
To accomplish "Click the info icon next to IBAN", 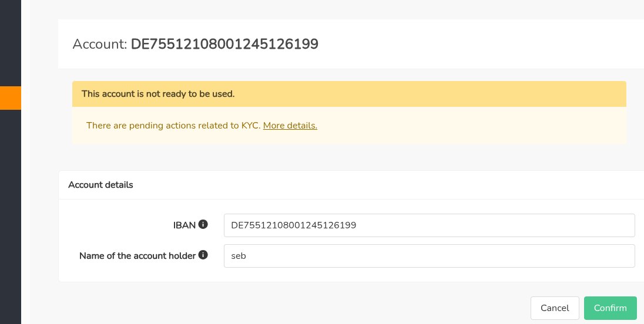I will [203, 224].
